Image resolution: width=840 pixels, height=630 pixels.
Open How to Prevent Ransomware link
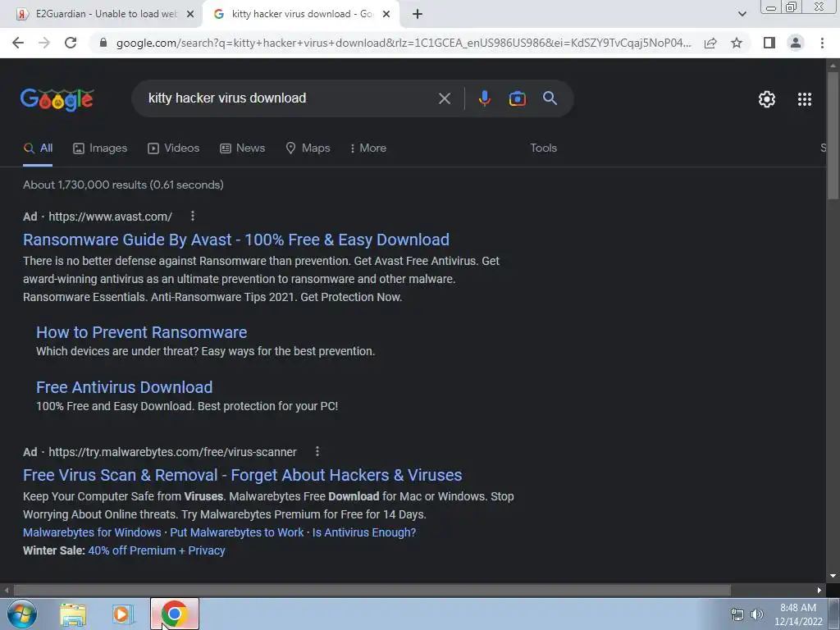tap(141, 332)
